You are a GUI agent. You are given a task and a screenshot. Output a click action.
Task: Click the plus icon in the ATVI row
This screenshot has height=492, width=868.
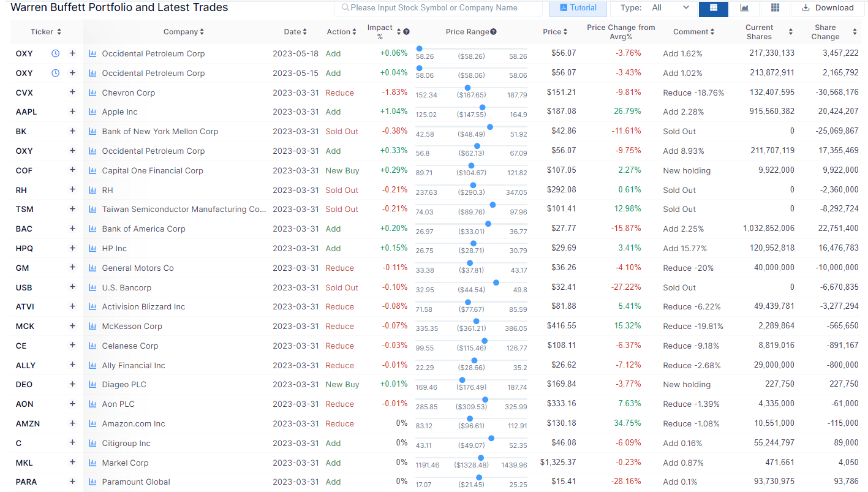tap(72, 306)
